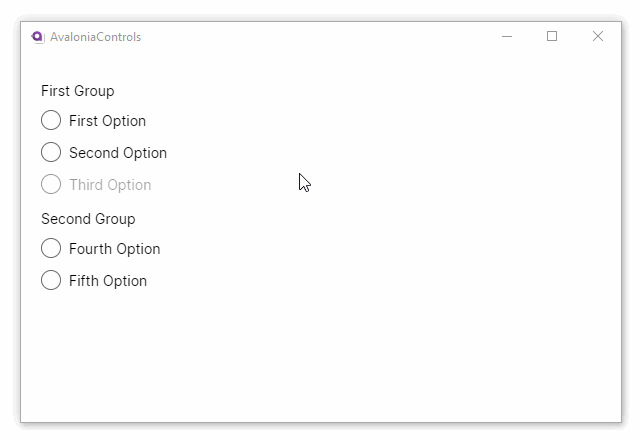Click the "Fourth Option" text label
Image resolution: width=640 pixels, height=439 pixels.
(114, 249)
